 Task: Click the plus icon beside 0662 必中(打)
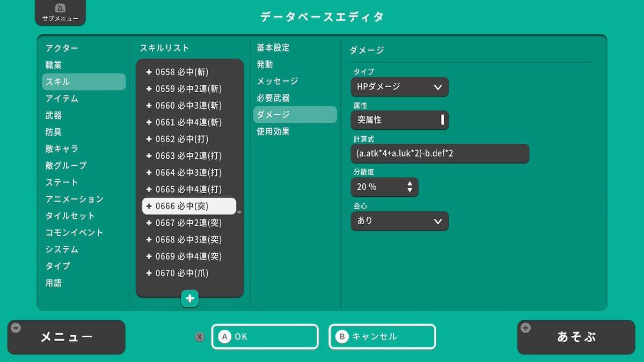point(149,139)
